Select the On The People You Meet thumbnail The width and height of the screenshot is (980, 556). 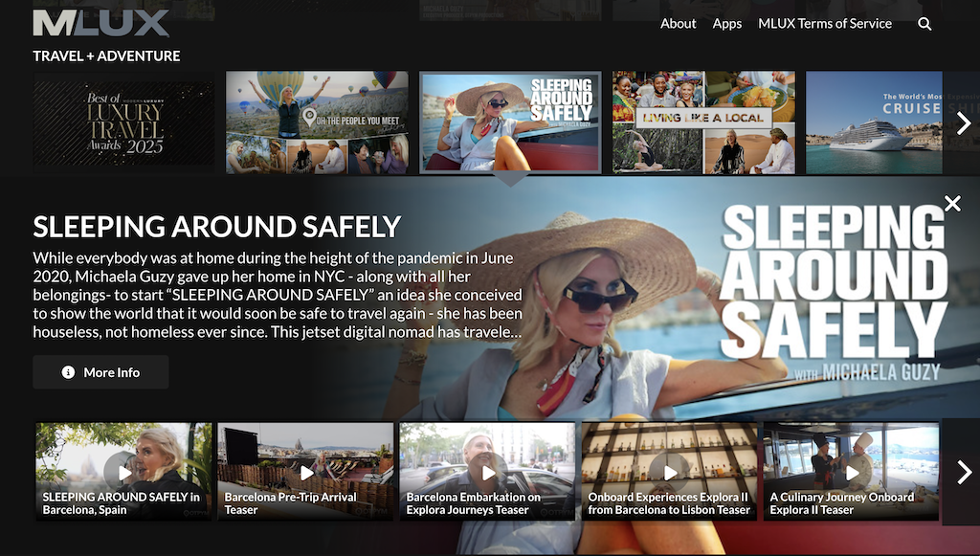click(317, 122)
